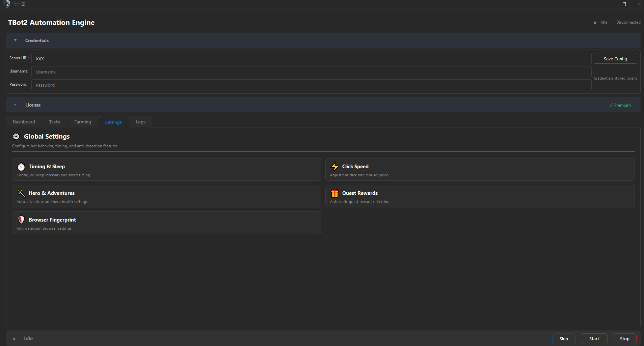644x346 pixels.
Task: Expand the License section
Action: pyautogui.click(x=15, y=105)
